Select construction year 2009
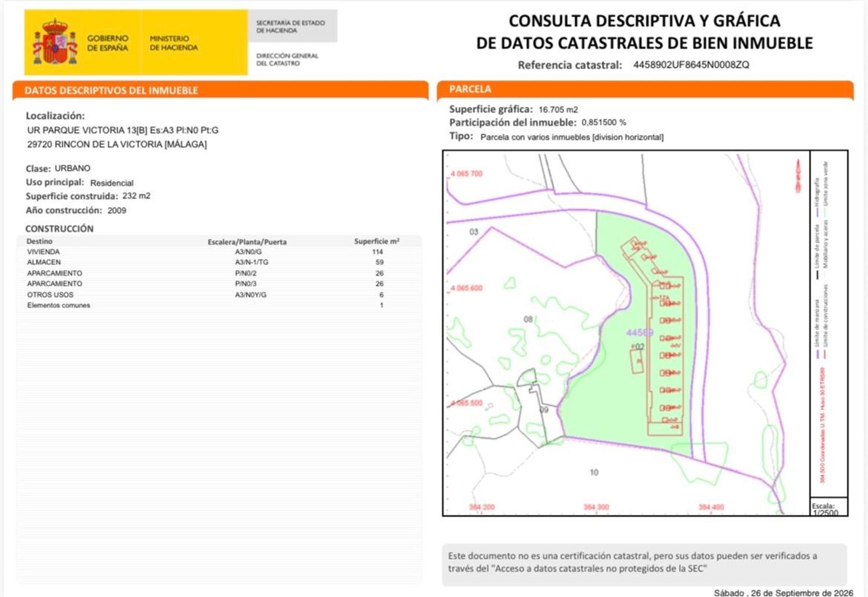This screenshot has width=868, height=597. pyautogui.click(x=116, y=211)
